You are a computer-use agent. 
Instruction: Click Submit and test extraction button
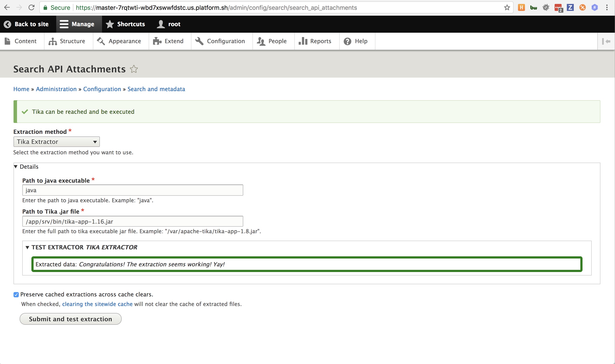click(70, 319)
